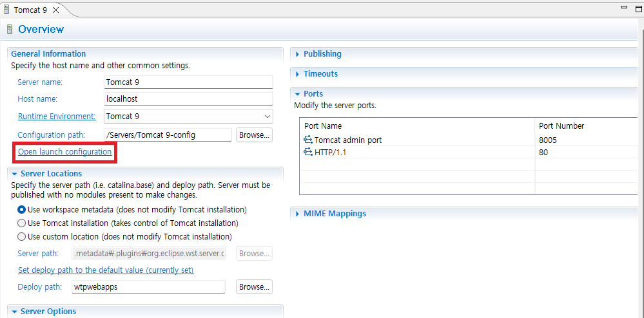Collapse the Server Locations section
The image size is (644, 318).
[x=14, y=174]
